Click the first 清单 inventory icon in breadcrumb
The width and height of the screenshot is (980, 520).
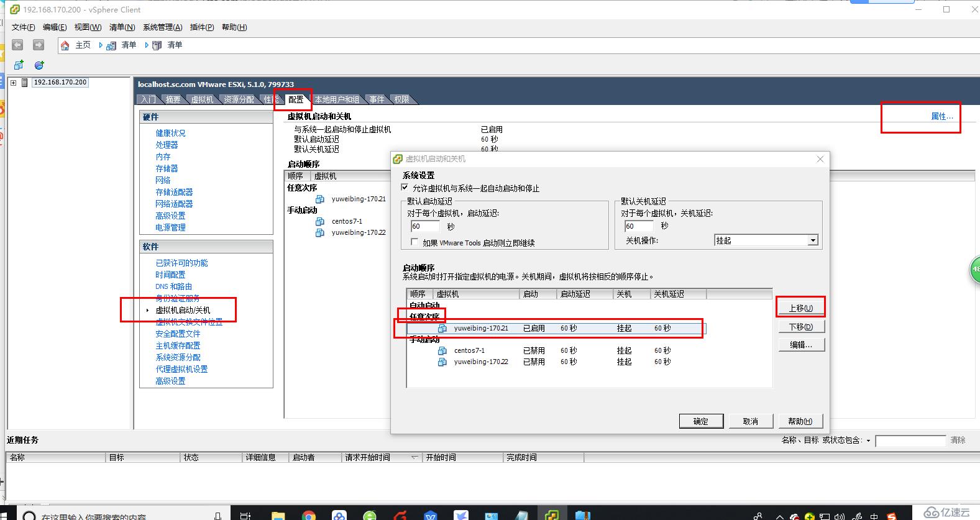111,45
